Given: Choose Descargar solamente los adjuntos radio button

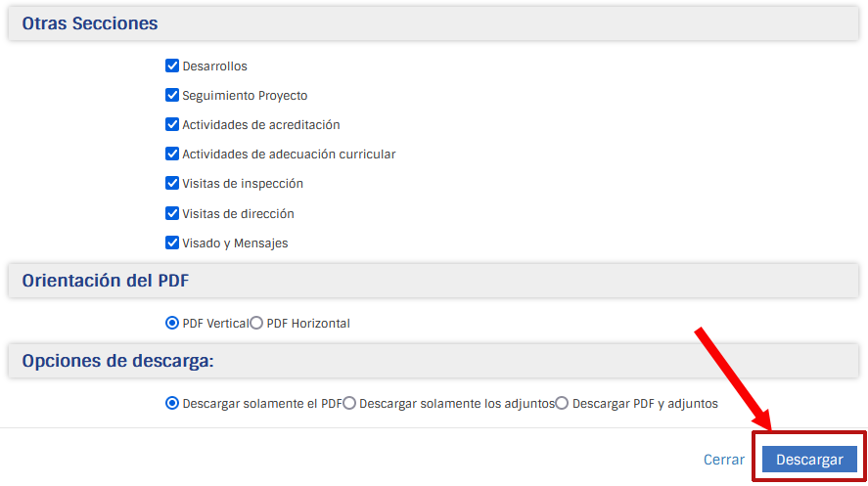Looking at the screenshot, I should pyautogui.click(x=349, y=403).
